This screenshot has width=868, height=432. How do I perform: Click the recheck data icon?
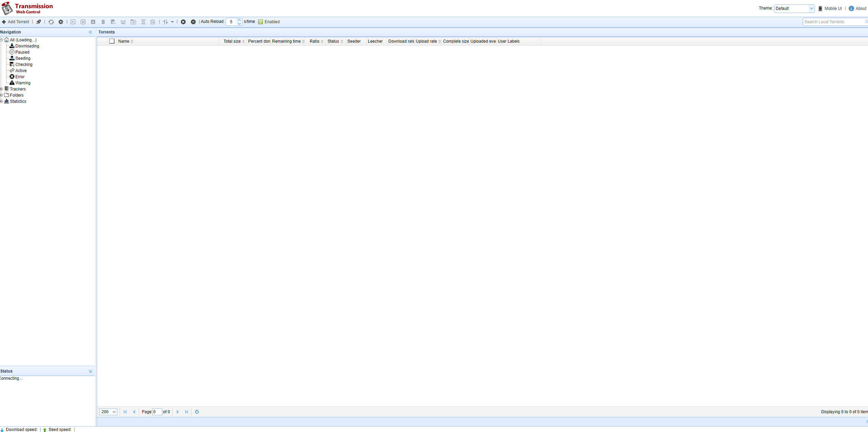click(x=113, y=22)
